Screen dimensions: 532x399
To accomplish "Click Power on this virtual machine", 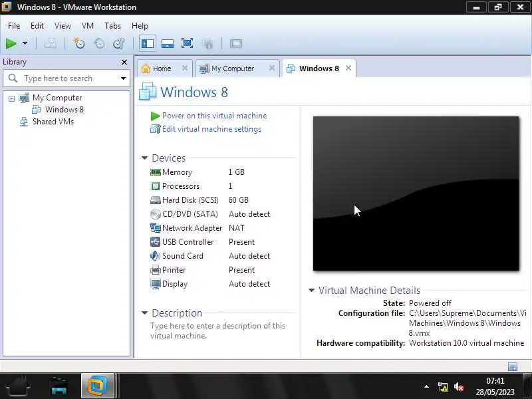I will (x=214, y=116).
